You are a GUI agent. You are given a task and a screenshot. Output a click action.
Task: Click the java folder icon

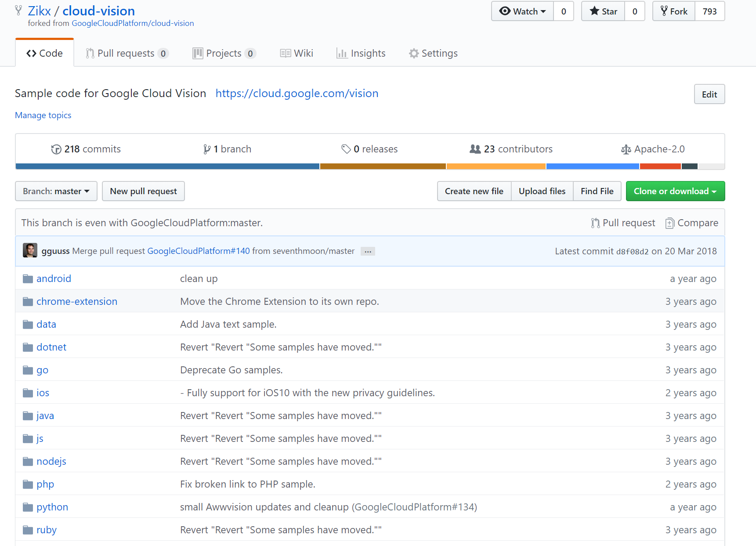(28, 416)
